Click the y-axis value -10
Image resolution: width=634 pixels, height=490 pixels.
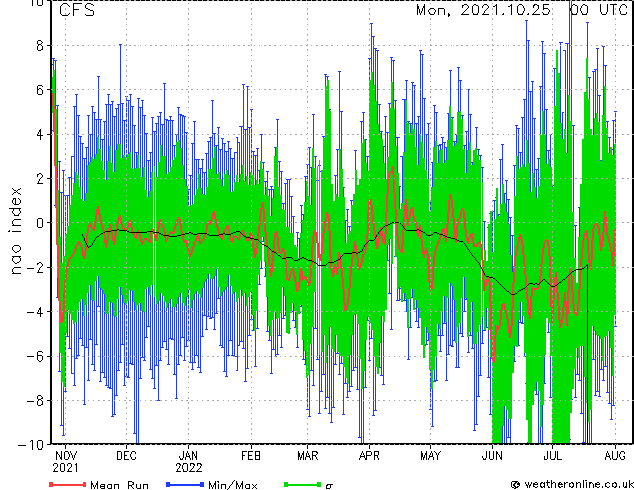pos(31,445)
